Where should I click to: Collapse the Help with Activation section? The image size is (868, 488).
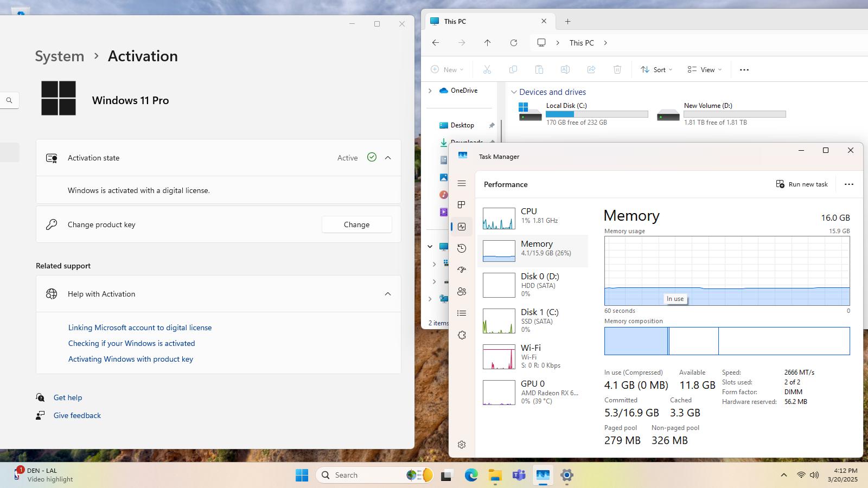388,294
